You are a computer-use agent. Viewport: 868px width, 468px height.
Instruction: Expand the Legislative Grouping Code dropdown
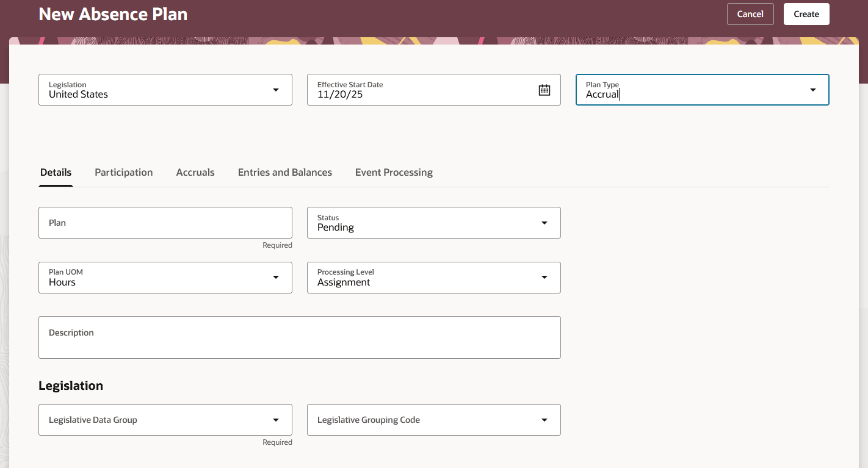544,420
